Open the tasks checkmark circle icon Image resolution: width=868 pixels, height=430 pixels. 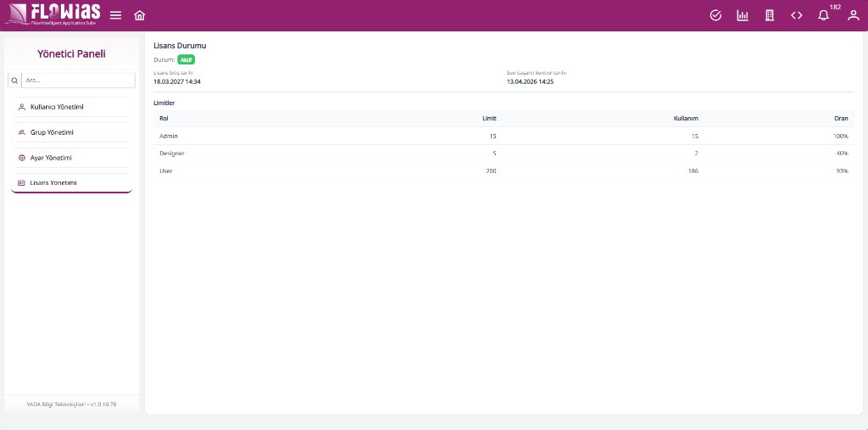click(715, 15)
